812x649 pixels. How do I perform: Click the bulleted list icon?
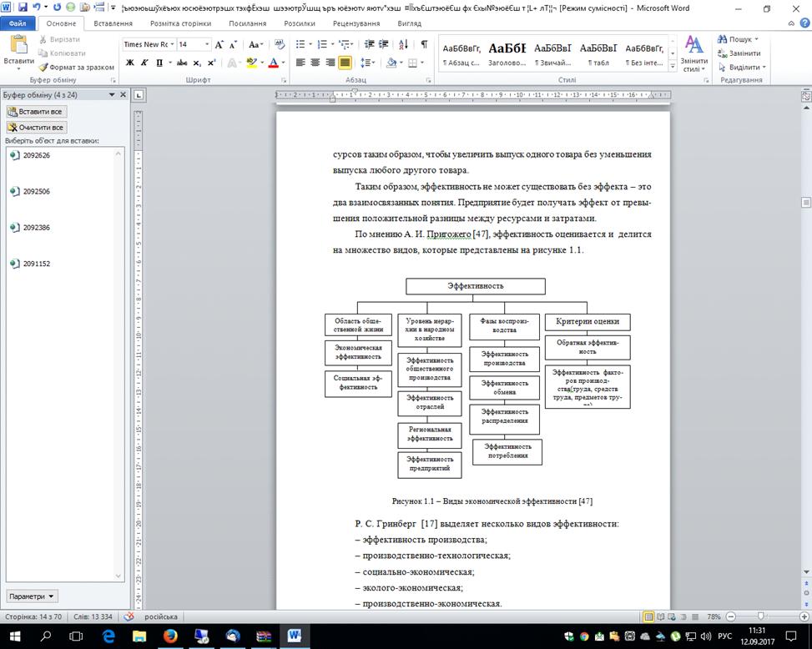(301, 44)
